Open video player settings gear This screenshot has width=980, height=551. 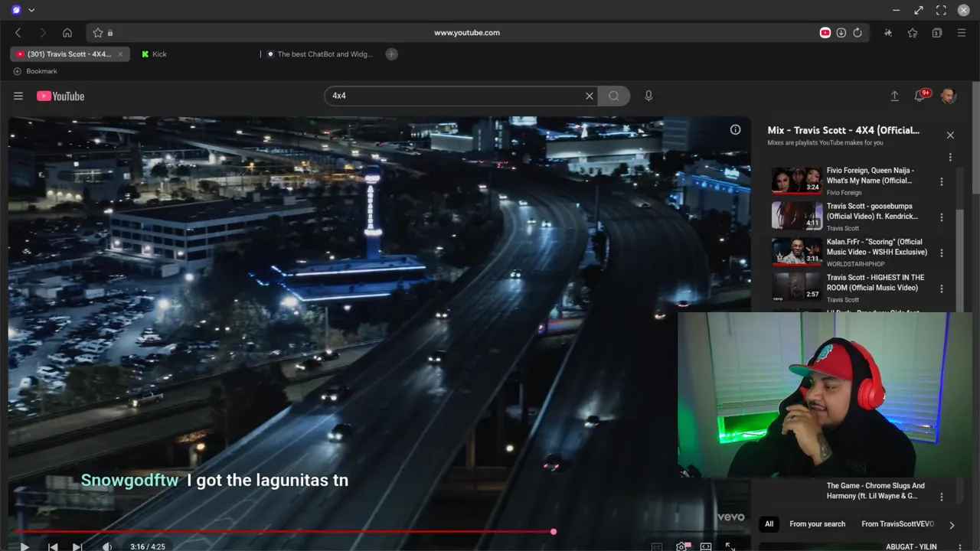pos(681,546)
